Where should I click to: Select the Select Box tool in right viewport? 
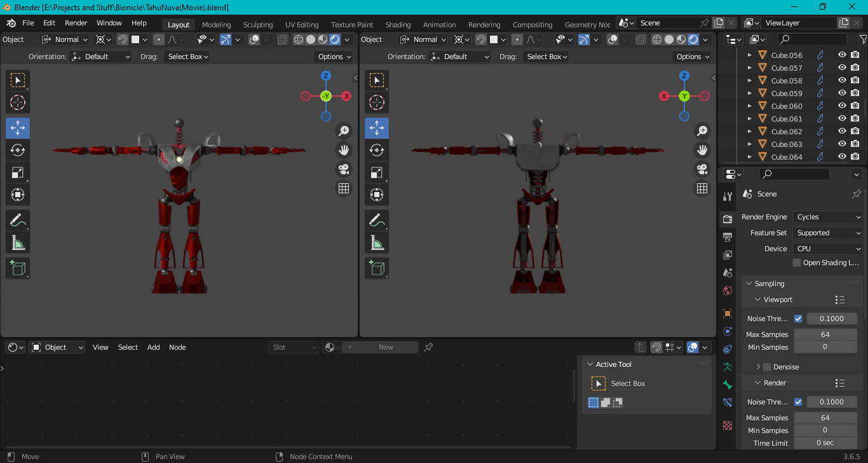click(377, 80)
